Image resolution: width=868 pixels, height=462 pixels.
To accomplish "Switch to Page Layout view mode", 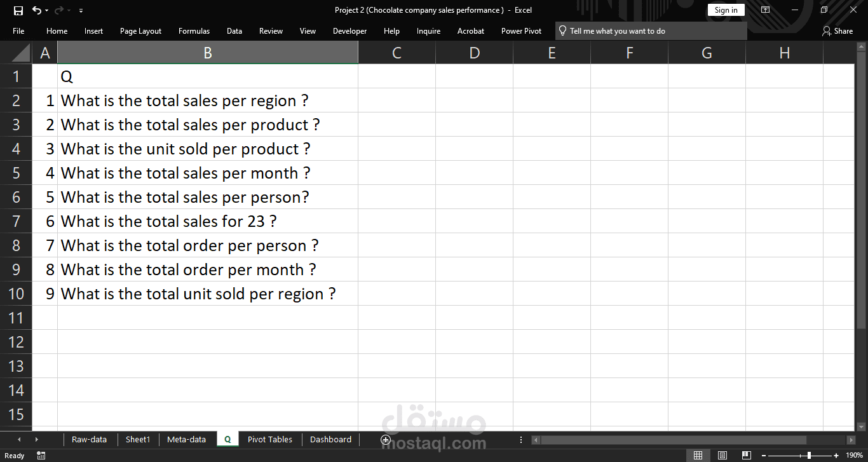I will pyautogui.click(x=722, y=456).
